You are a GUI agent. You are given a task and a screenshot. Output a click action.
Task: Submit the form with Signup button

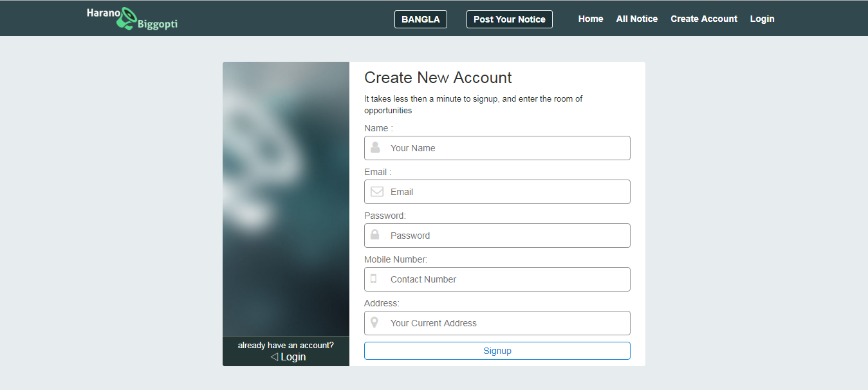tap(497, 351)
